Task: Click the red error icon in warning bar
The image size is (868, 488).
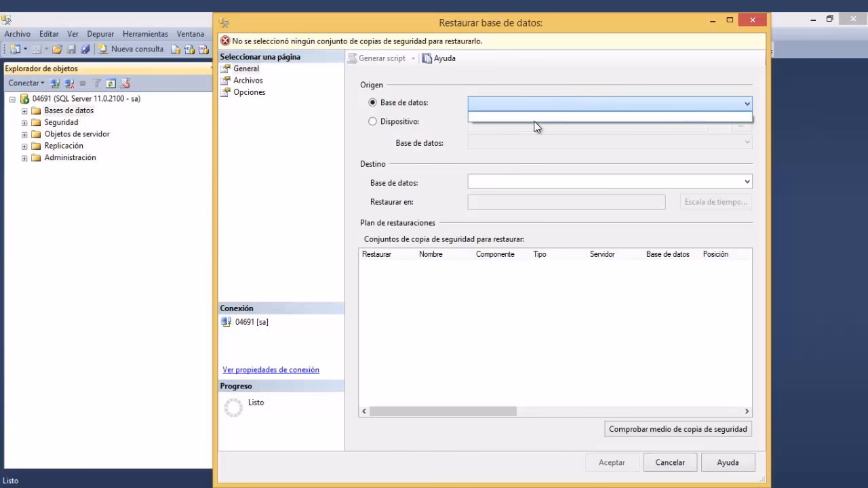Action: [225, 41]
